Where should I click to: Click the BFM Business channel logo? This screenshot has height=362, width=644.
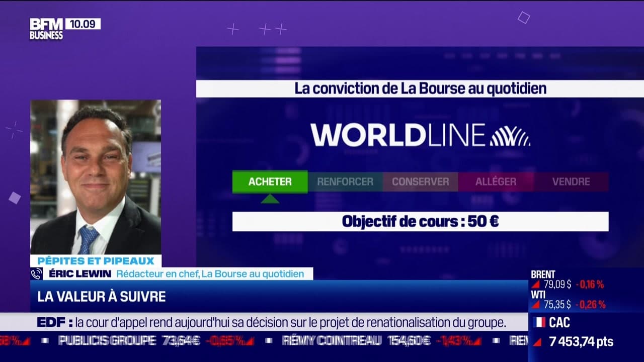click(46, 29)
